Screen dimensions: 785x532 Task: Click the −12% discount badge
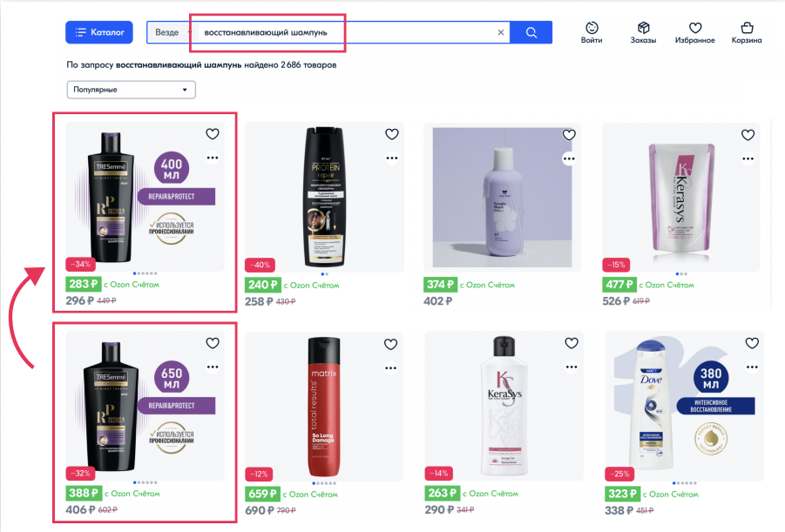point(259,474)
